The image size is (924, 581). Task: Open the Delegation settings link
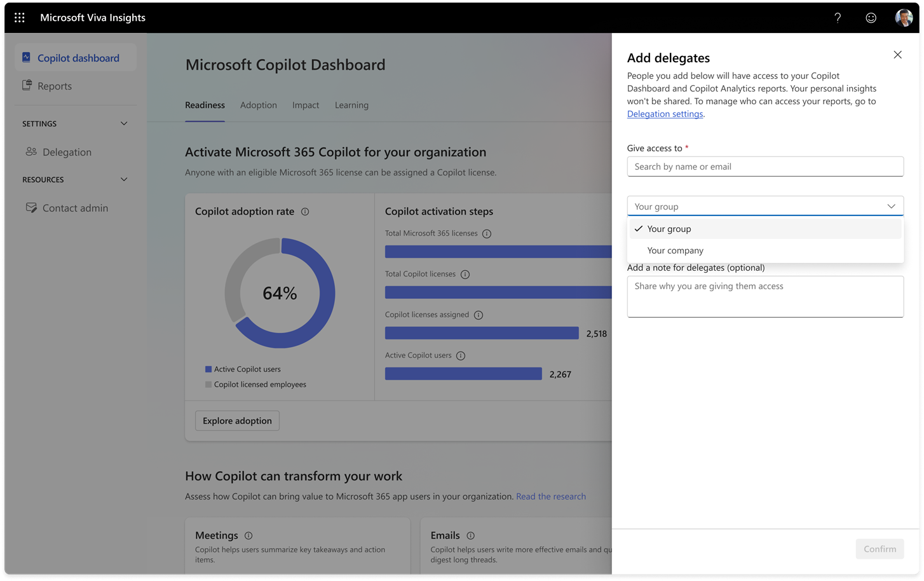[665, 114]
